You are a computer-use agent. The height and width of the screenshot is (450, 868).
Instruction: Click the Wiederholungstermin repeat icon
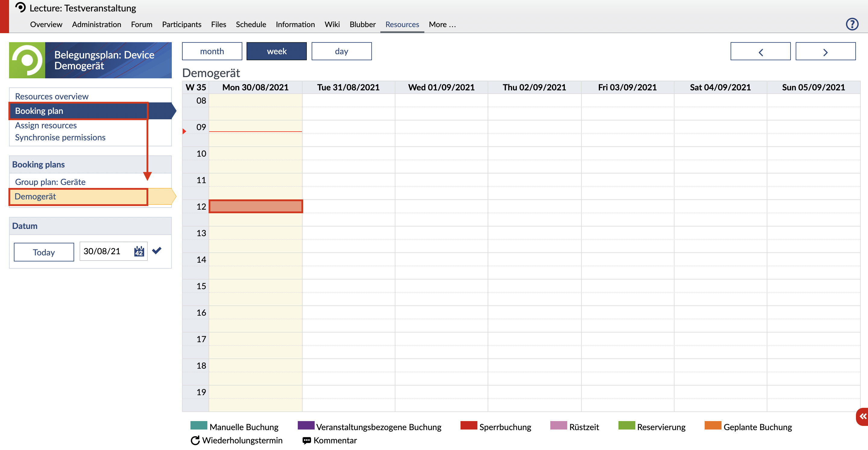(195, 440)
